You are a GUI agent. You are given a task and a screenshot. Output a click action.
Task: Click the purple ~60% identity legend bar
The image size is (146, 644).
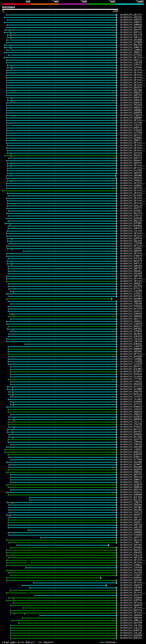pyautogui.click(x=73, y=4)
